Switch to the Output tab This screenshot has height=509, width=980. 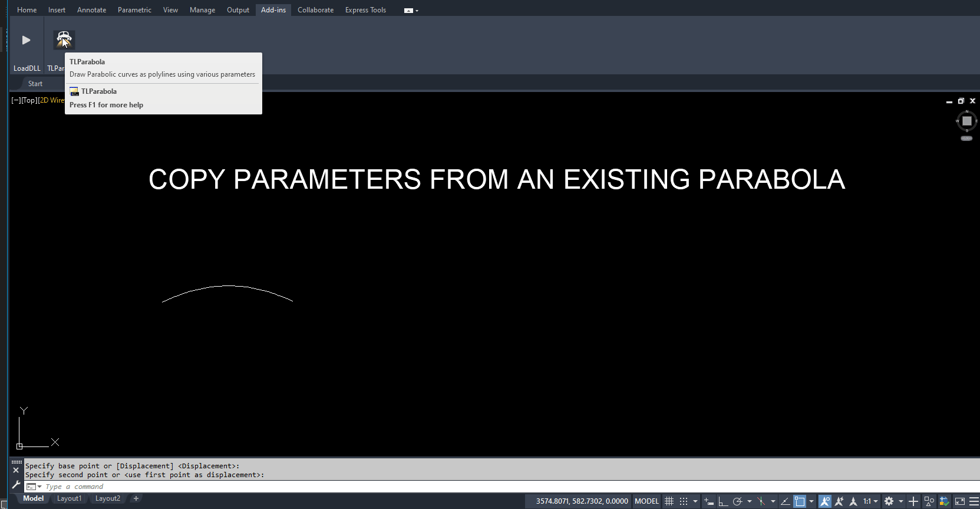238,10
